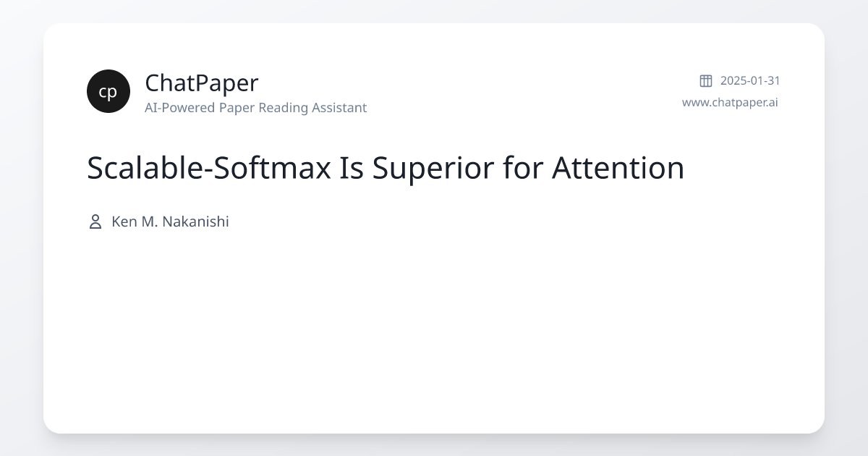Click the black cp logo circle

tap(109, 91)
